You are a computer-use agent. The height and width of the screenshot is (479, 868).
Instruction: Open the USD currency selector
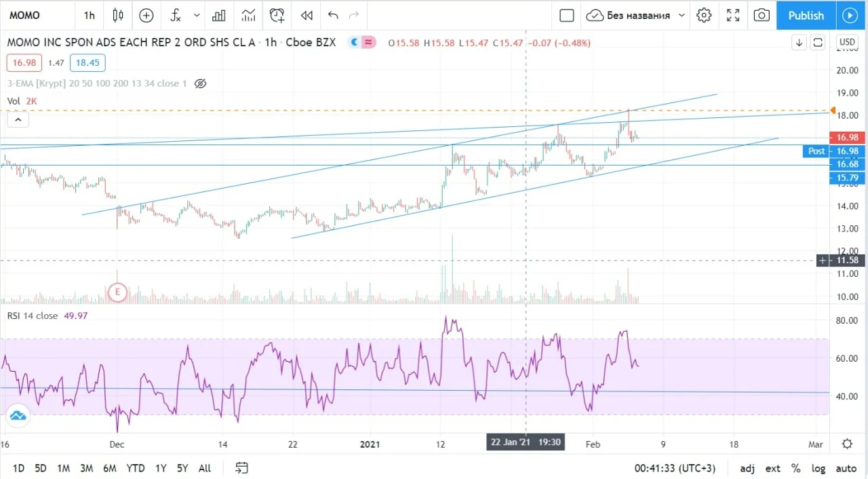[x=847, y=42]
